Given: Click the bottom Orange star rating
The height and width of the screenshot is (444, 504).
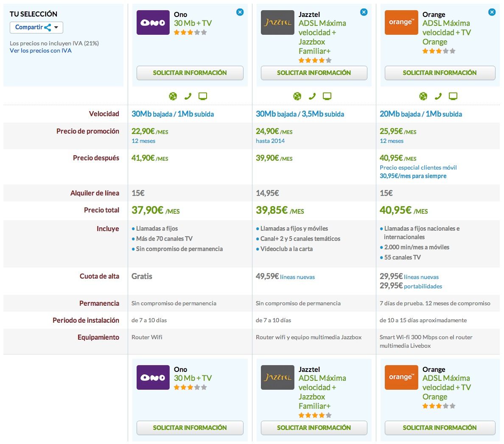Looking at the screenshot, I should pos(439,406).
